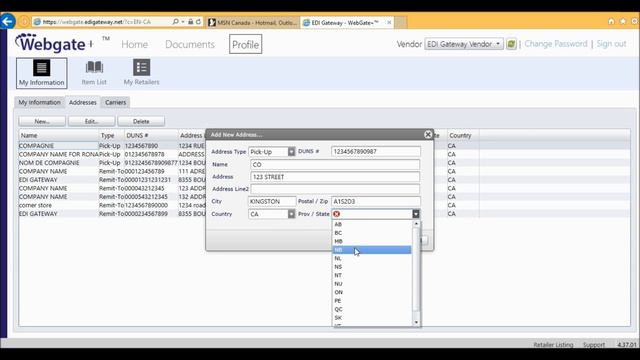The width and height of the screenshot is (640, 360).
Task: Sort by the Name column header
Action: 58,135
